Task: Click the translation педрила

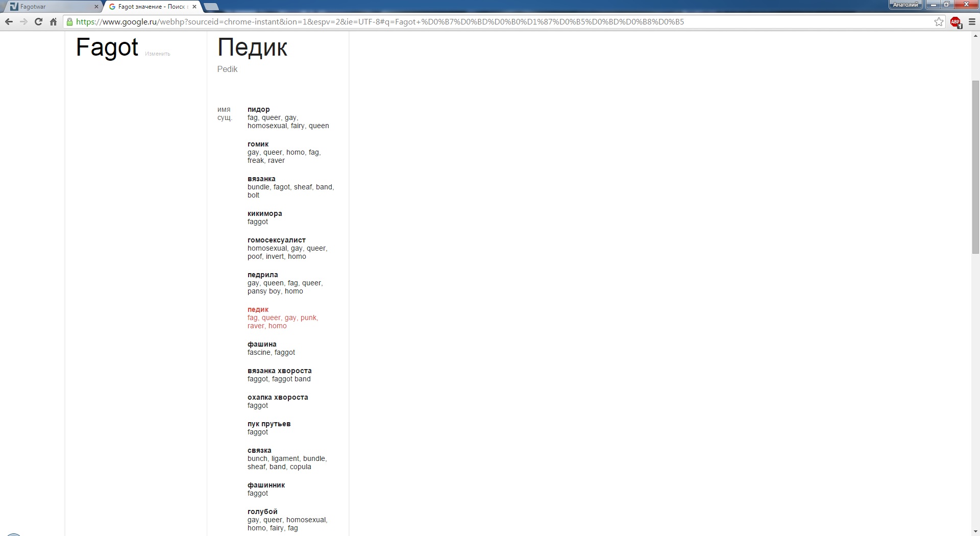Action: click(262, 275)
